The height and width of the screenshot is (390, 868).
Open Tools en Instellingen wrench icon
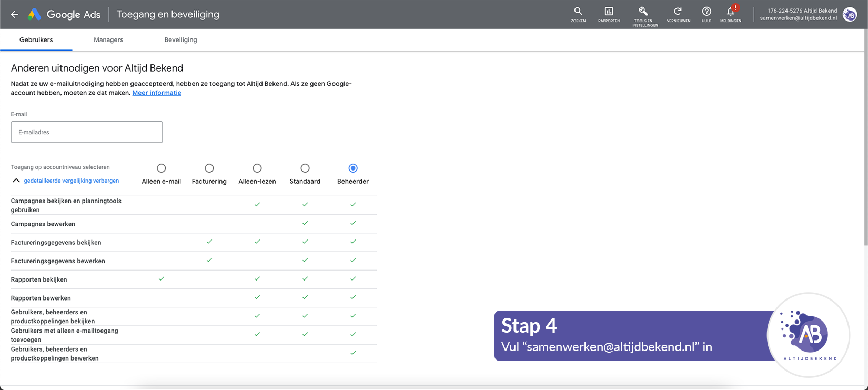643,12
